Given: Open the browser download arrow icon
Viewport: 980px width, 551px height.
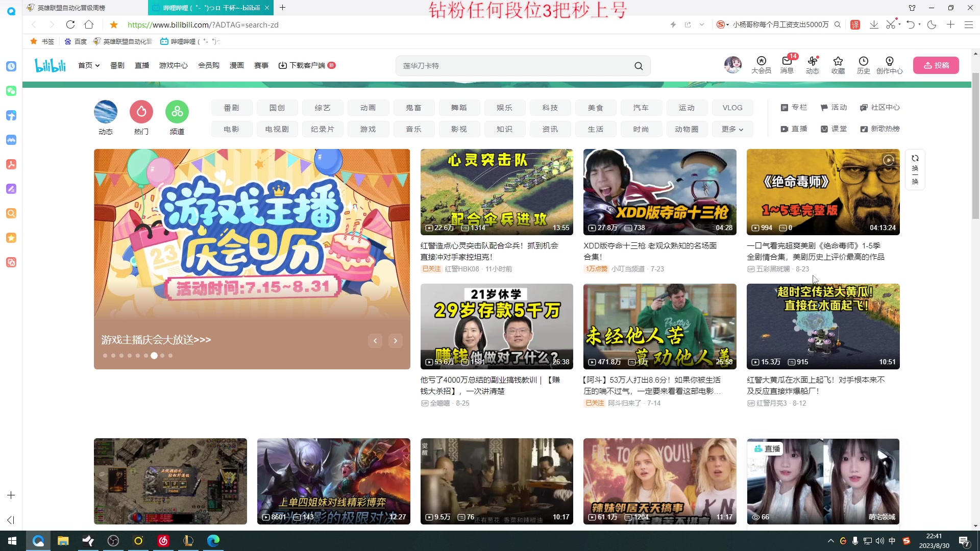Looking at the screenshot, I should pos(874,24).
